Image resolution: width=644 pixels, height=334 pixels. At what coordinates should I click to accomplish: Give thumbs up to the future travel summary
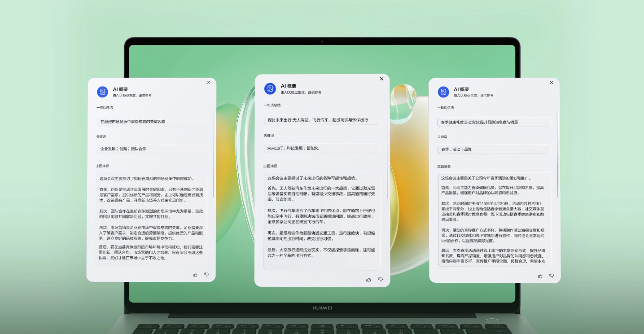tap(368, 279)
